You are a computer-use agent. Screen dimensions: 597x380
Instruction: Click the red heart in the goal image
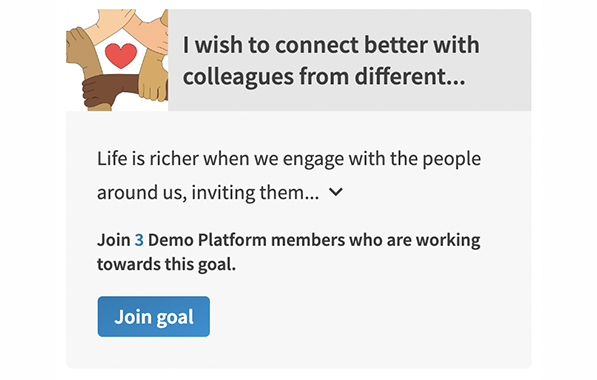point(121,56)
